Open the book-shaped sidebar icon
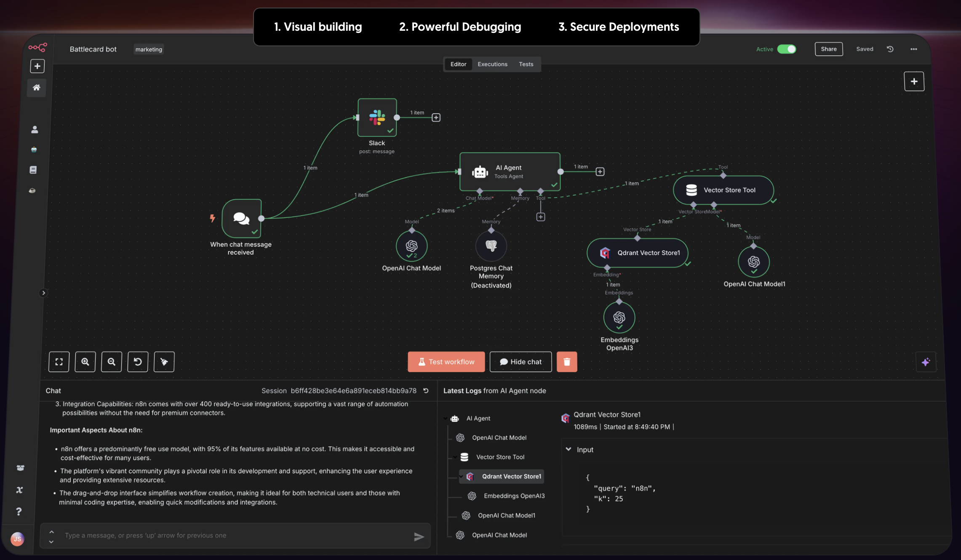The image size is (961, 560). (x=33, y=170)
